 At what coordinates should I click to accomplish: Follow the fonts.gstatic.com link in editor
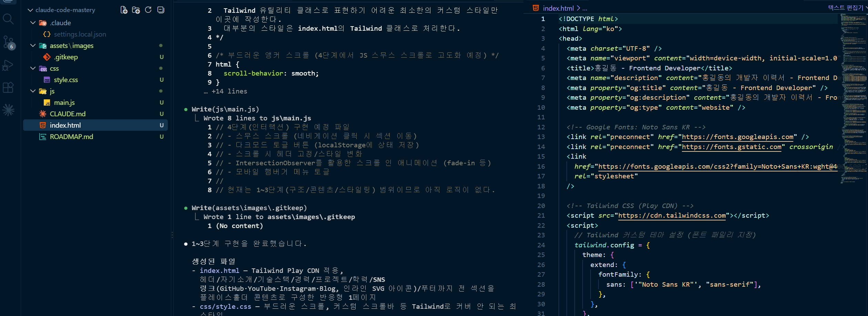tap(732, 147)
